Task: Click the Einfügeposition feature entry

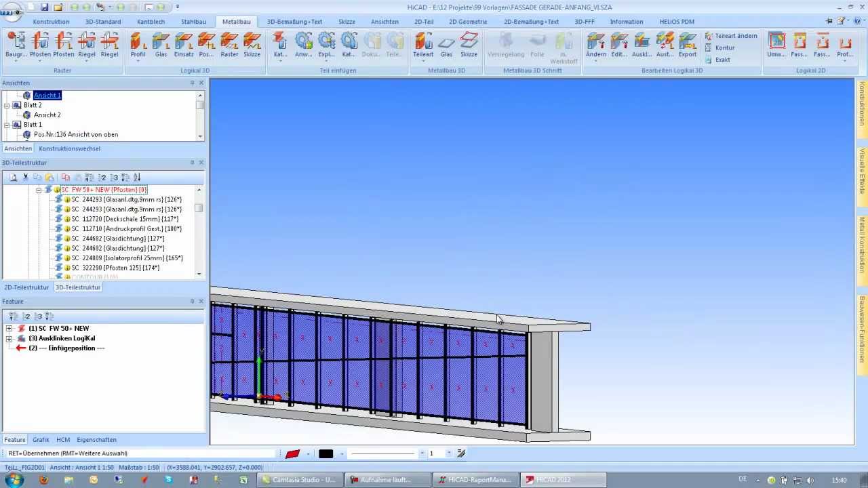Action: pos(66,348)
